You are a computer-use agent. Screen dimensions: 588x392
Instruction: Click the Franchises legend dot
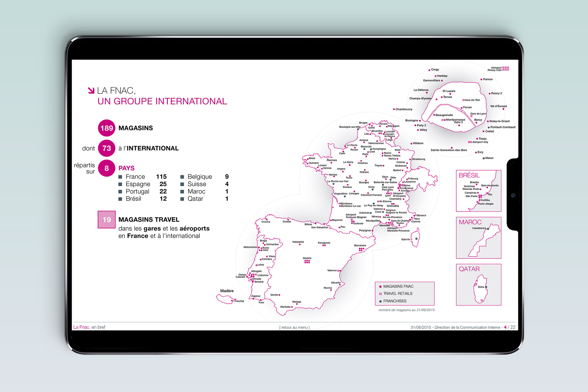(x=380, y=301)
